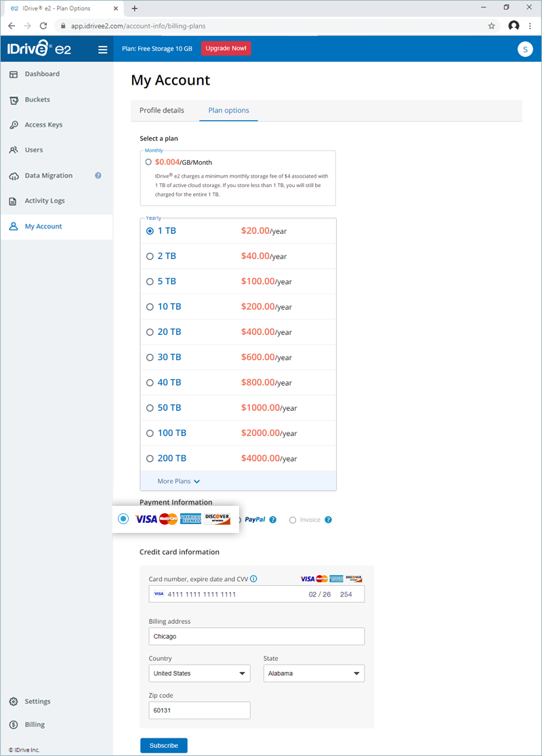Open Data Migration
The height and width of the screenshot is (756, 542).
(x=47, y=175)
